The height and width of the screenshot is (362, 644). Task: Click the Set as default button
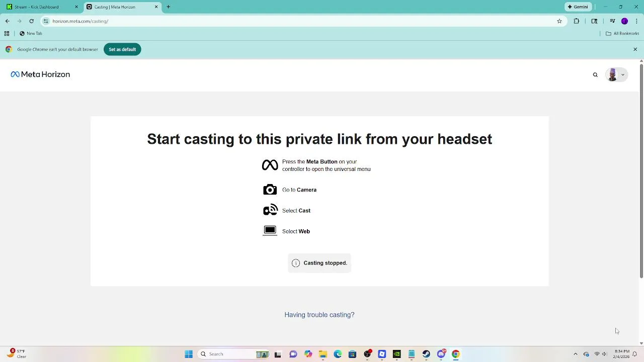coord(122,49)
